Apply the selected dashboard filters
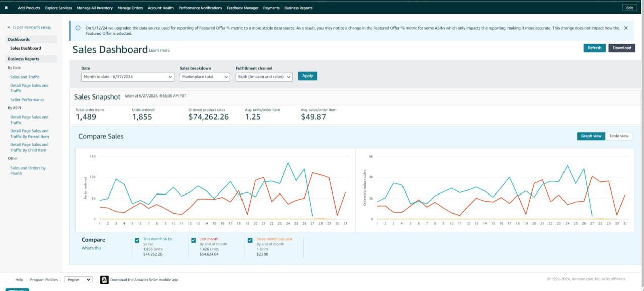This screenshot has width=644, height=291. [x=307, y=76]
